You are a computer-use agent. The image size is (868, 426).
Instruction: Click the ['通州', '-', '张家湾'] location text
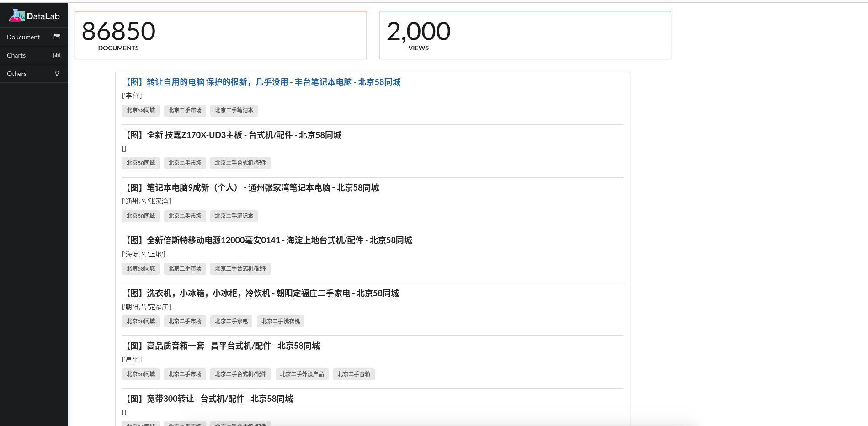[x=147, y=202]
